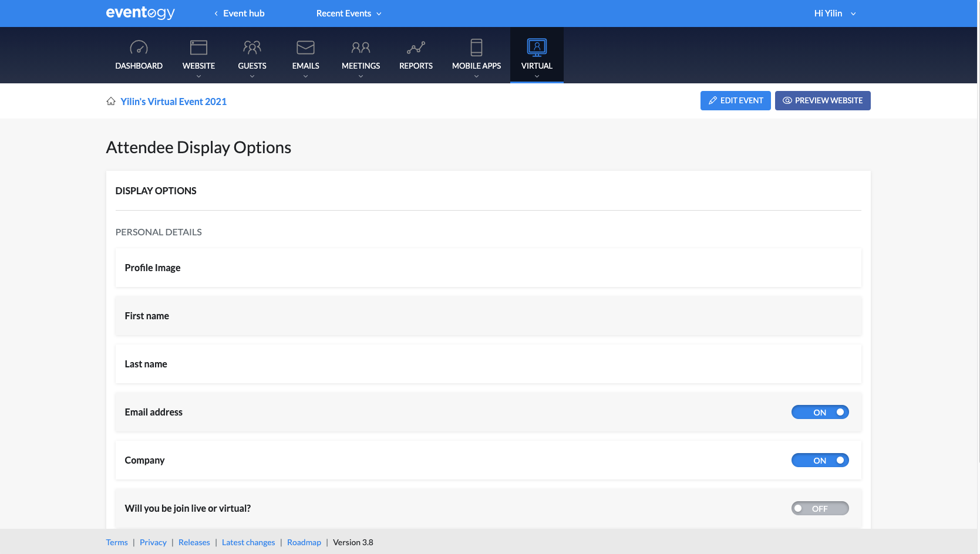Click the Emails envelope icon
The height and width of the screenshot is (554, 980).
tap(305, 47)
